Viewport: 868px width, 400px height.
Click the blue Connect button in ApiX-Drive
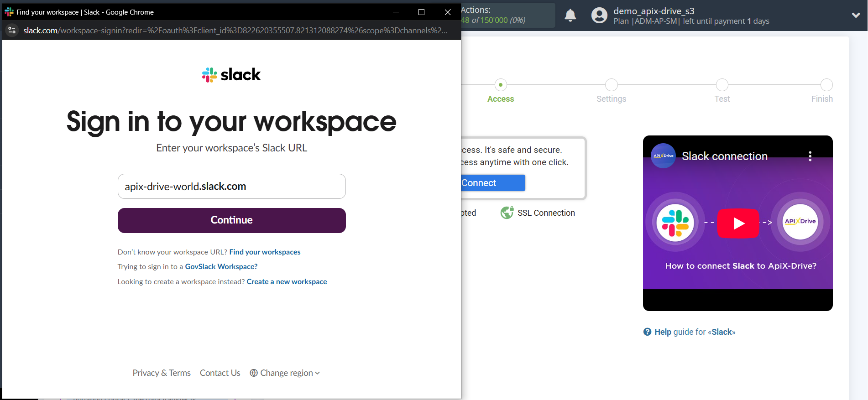click(x=493, y=183)
